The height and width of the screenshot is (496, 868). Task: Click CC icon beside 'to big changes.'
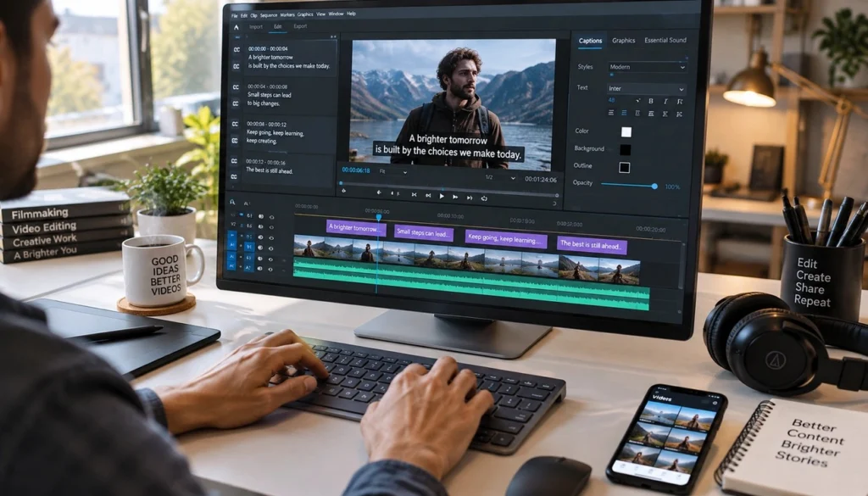(x=236, y=103)
